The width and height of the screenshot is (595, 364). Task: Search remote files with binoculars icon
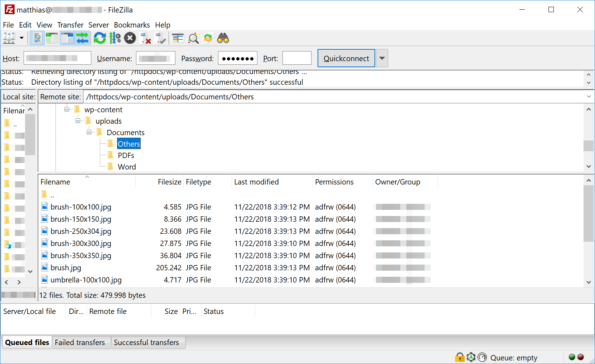[223, 38]
